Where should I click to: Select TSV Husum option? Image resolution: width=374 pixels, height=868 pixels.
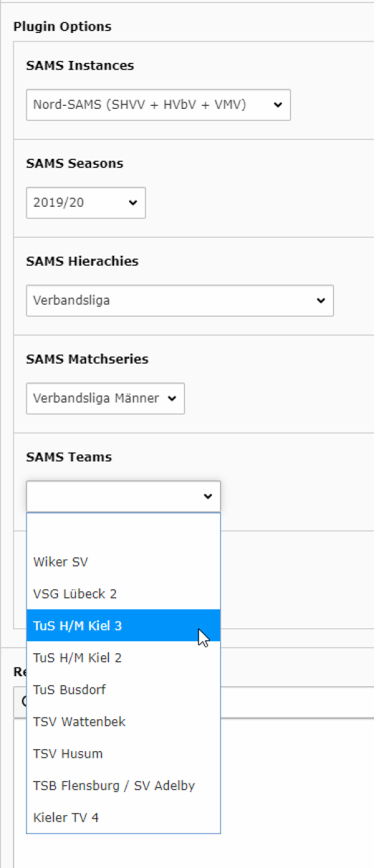123,753
